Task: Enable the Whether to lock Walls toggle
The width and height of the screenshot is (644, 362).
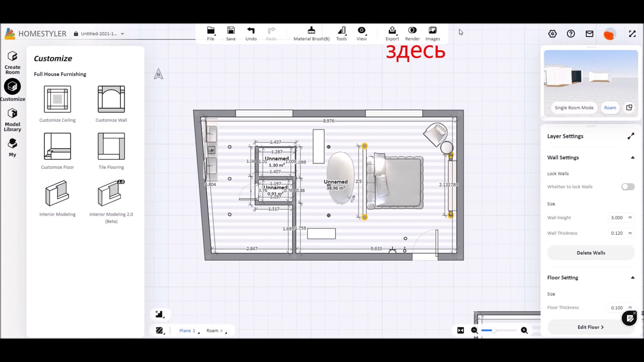Action: tap(627, 187)
